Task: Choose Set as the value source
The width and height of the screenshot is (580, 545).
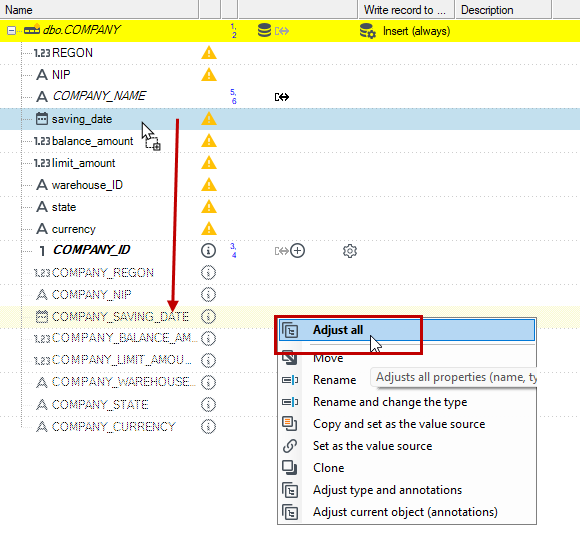Action: (x=407, y=446)
